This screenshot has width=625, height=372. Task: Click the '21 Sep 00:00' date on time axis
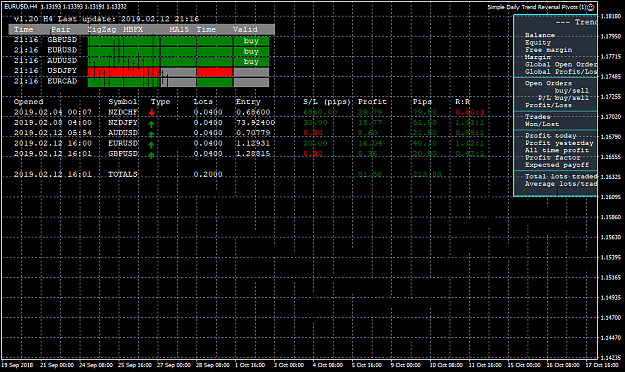pos(57,365)
